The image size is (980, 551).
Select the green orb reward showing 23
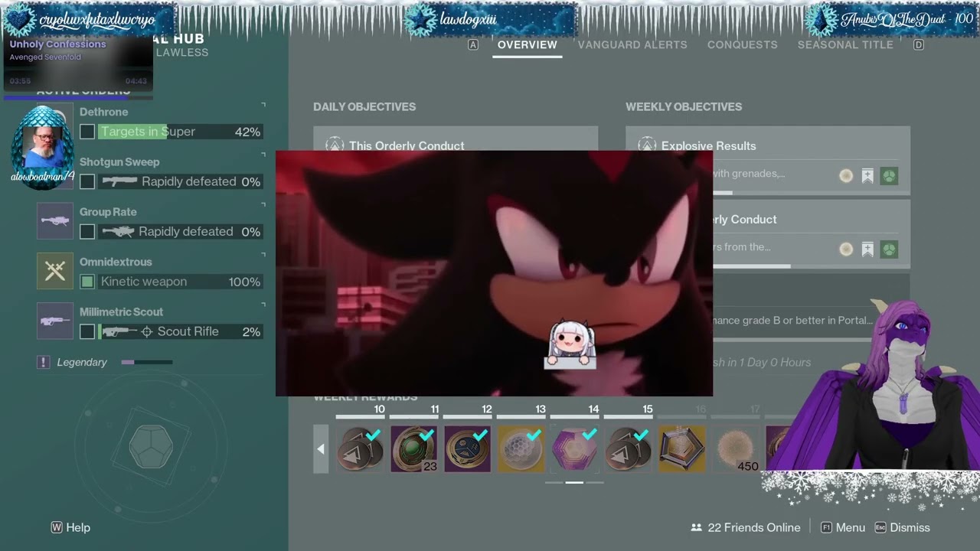coord(413,448)
